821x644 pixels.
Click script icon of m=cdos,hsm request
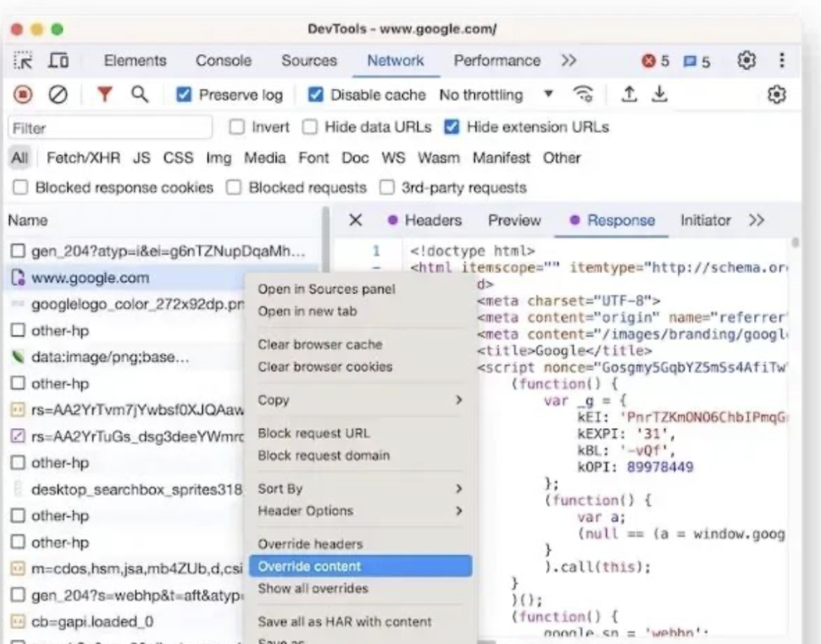pos(18,568)
